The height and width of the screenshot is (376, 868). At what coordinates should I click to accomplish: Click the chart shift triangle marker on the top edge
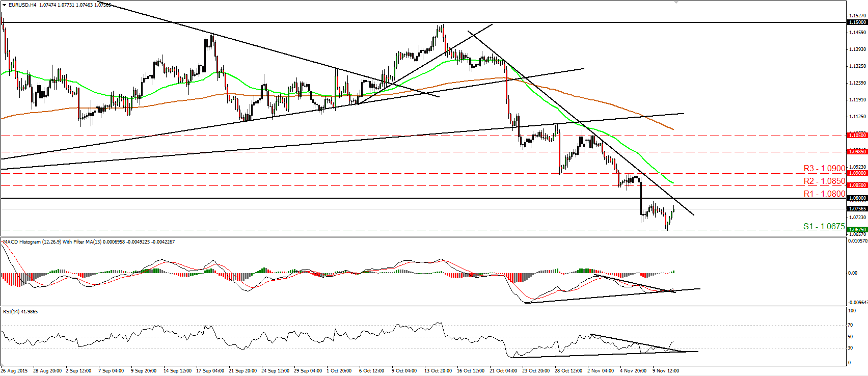(x=676, y=2)
